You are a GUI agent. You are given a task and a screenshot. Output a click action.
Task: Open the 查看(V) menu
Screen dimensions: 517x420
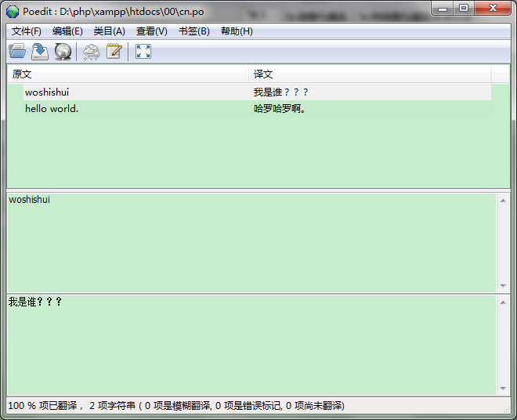click(x=152, y=31)
